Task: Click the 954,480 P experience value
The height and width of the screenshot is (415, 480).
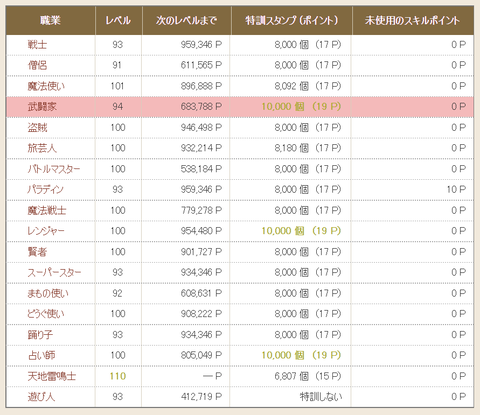Action: click(x=201, y=231)
